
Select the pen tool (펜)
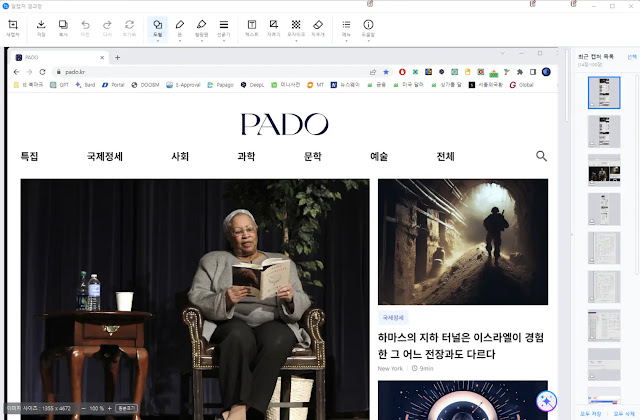click(x=180, y=28)
